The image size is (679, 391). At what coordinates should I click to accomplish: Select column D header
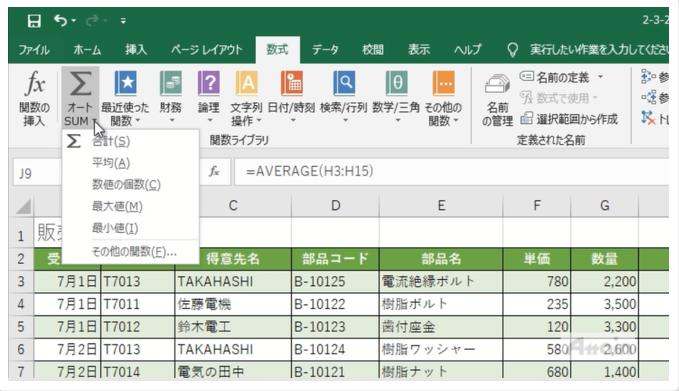(x=336, y=205)
